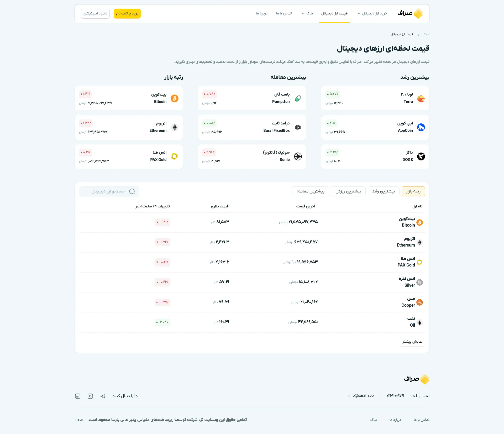Viewport: 504px width, 434px height.
Task: Open the LinkedIn icon in the footer
Action: tap(78, 396)
